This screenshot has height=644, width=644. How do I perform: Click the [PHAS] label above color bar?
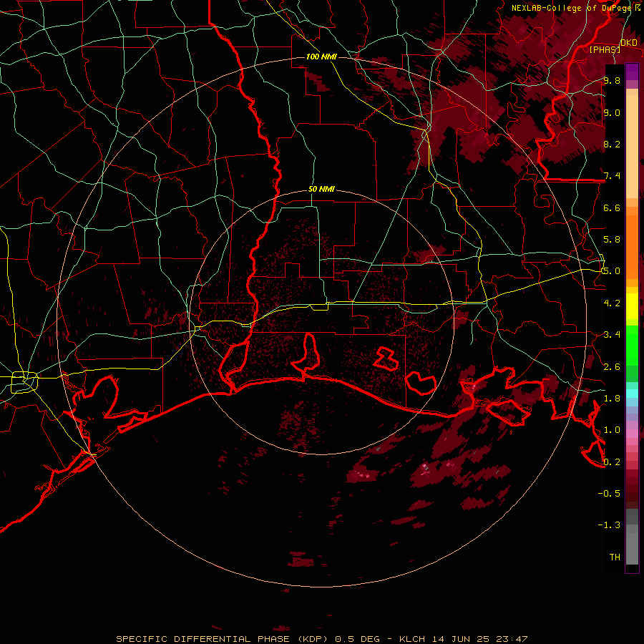605,49
